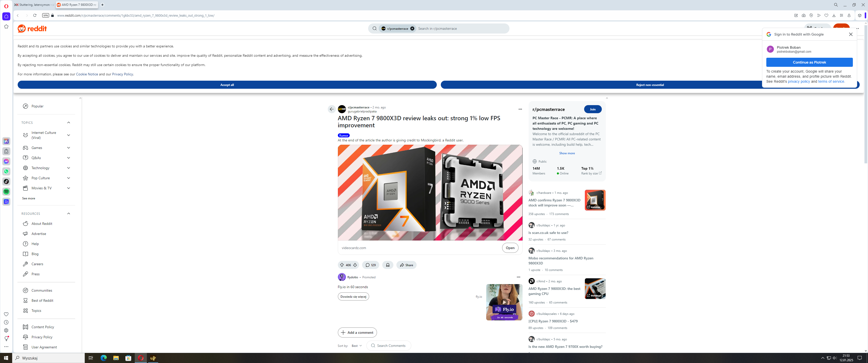The height and width of the screenshot is (363, 868).
Task: Downvote the post with arrow icon
Action: click(x=355, y=265)
